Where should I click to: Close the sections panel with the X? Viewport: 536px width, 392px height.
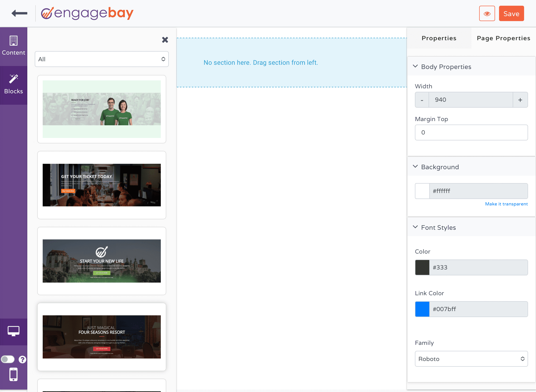coord(165,40)
